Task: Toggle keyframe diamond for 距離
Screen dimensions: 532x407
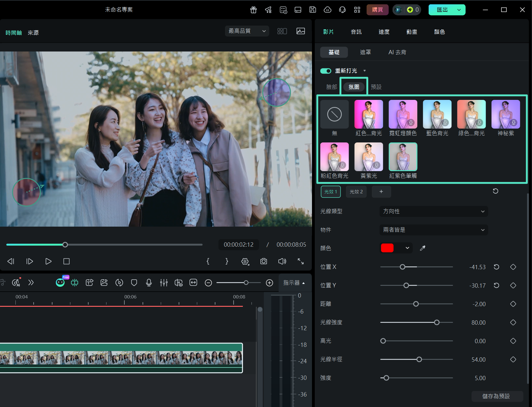Action: [x=513, y=304]
